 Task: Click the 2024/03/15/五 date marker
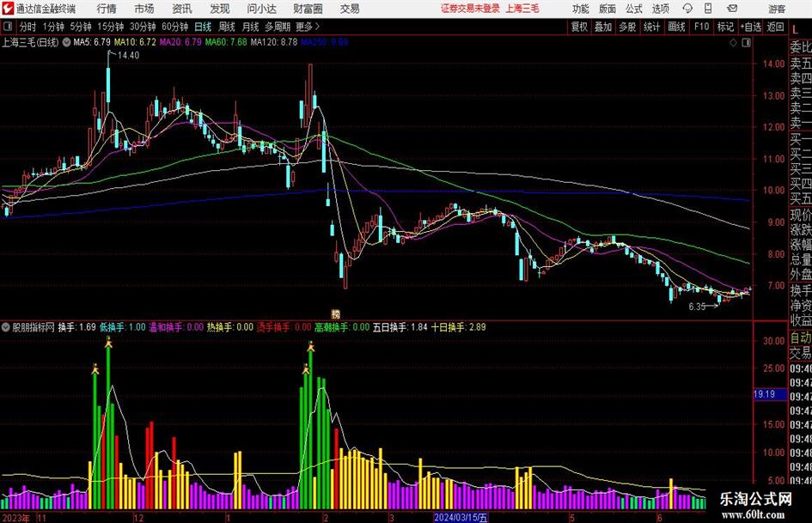click(461, 517)
